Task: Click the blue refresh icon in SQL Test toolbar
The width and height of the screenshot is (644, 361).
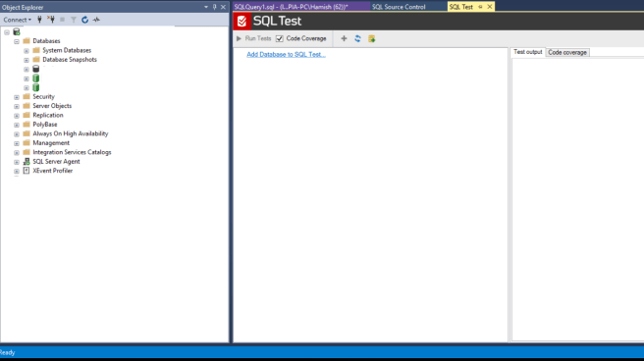Action: [x=357, y=38]
